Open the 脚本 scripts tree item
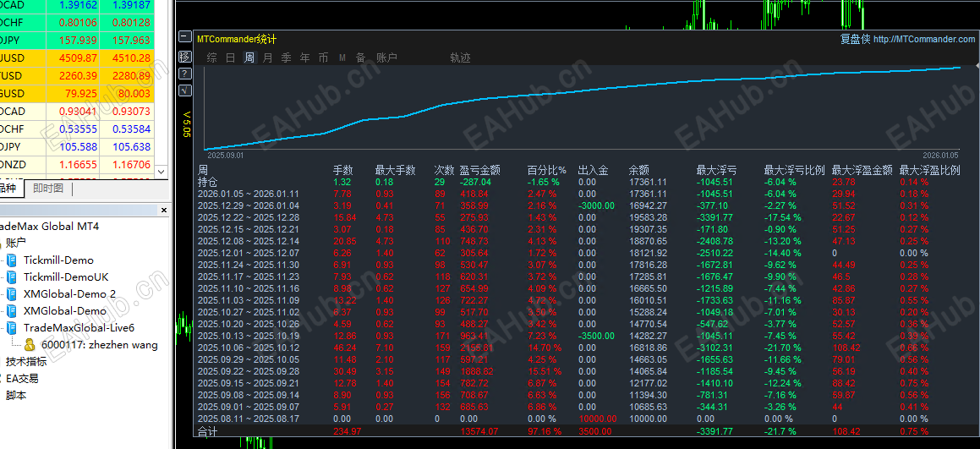The height and width of the screenshot is (449, 980). (x=15, y=395)
